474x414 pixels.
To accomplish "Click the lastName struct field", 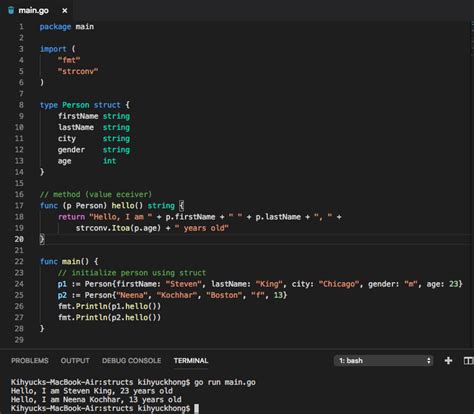I will (76, 127).
